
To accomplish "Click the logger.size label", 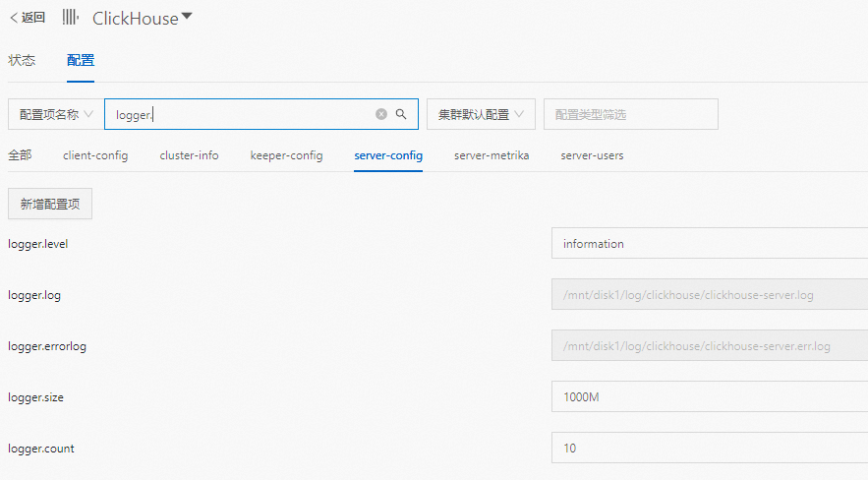I will [35, 397].
